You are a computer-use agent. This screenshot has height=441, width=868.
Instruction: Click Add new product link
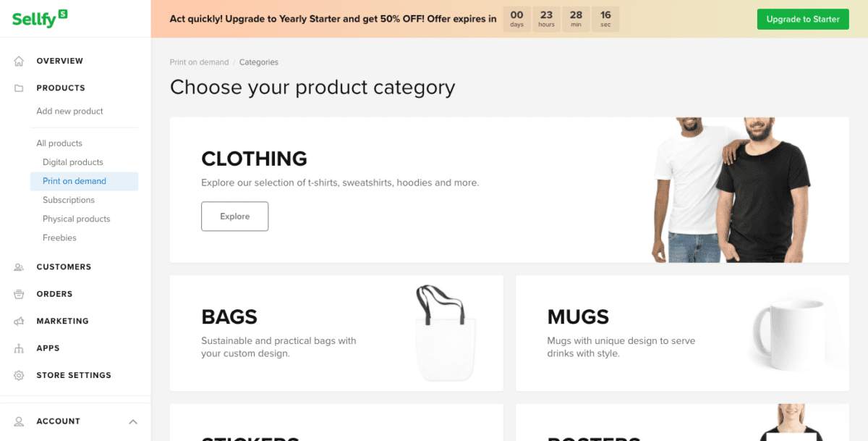point(70,112)
